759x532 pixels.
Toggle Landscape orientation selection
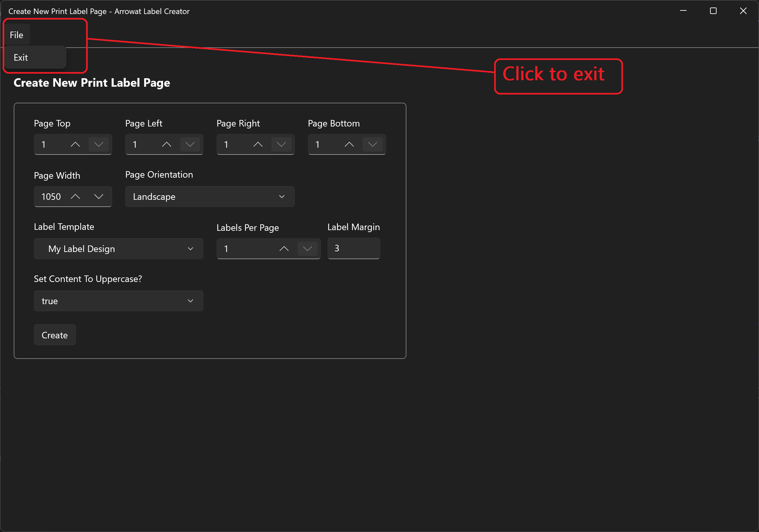coord(209,197)
